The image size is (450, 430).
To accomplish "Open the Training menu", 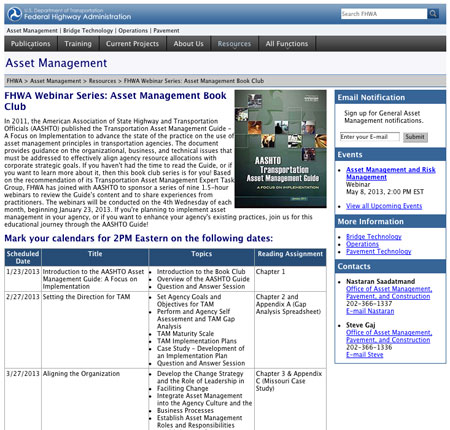I will tap(78, 44).
